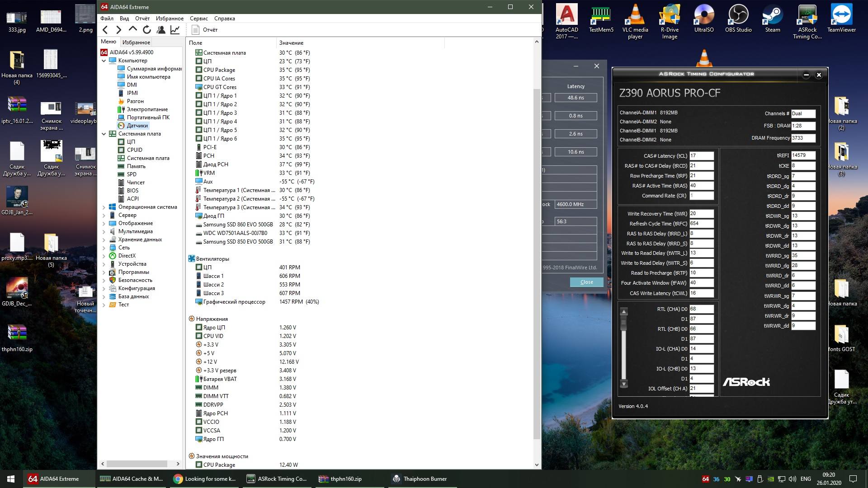Open ASRock Timing Configurator desktop shortcut
This screenshot has height=488, width=868.
[807, 21]
